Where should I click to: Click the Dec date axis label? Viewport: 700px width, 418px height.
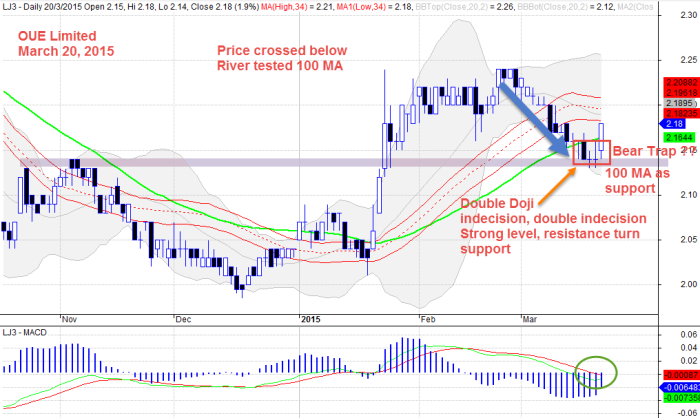[x=183, y=319]
